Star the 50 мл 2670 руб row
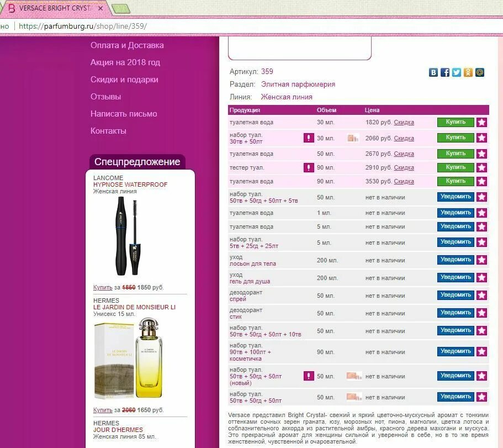This screenshot has height=448, width=503. (x=481, y=154)
